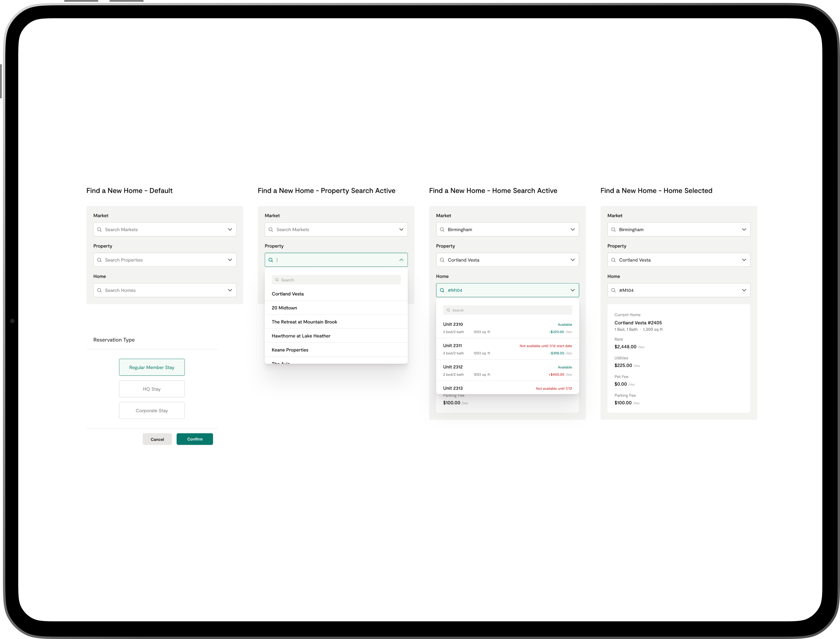Image resolution: width=840 pixels, height=639 pixels.
Task: Click search icon beside Birmingham in Home Selected panel
Action: 613,229
